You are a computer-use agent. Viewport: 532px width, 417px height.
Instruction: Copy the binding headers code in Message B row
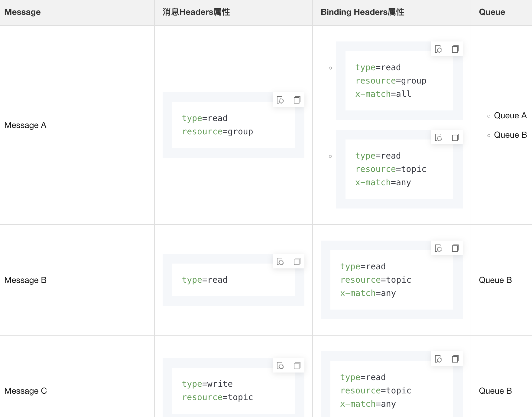455,248
